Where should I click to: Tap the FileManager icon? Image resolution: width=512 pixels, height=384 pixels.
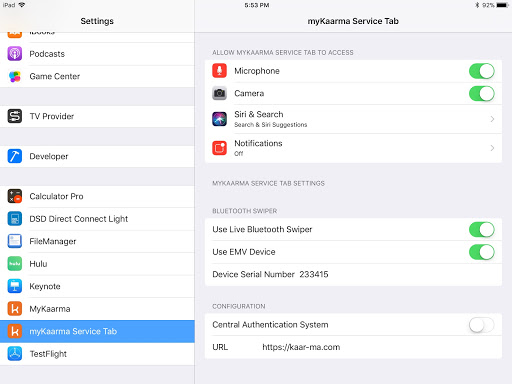tap(15, 241)
